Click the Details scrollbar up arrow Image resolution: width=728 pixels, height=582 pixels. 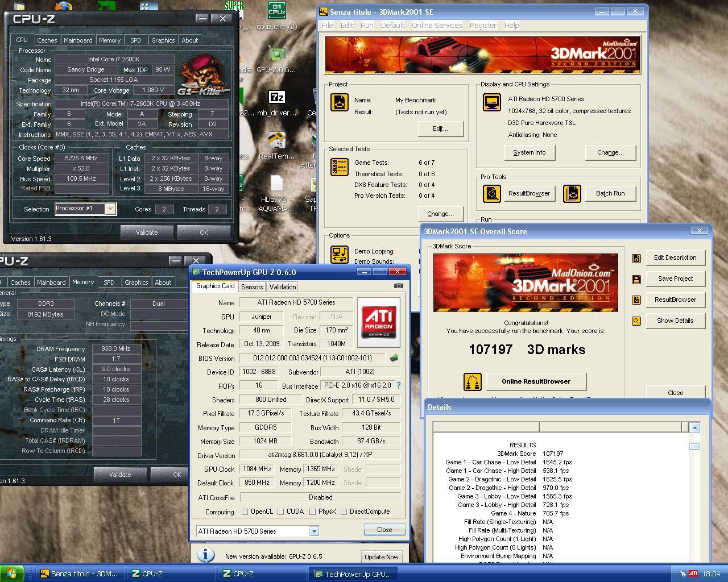coord(694,427)
